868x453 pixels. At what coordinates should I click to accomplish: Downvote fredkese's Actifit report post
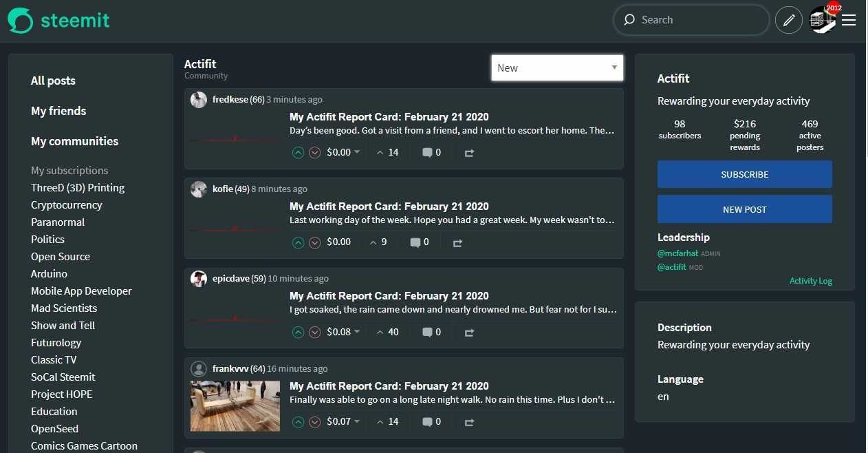pyautogui.click(x=315, y=153)
